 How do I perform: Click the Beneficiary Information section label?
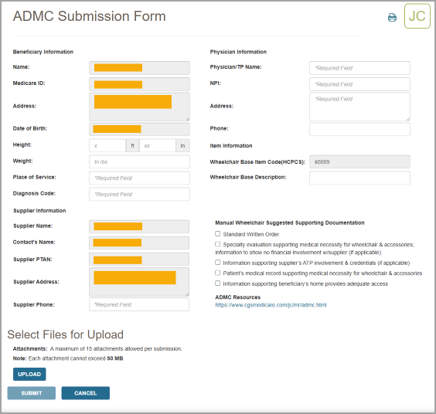[43, 52]
